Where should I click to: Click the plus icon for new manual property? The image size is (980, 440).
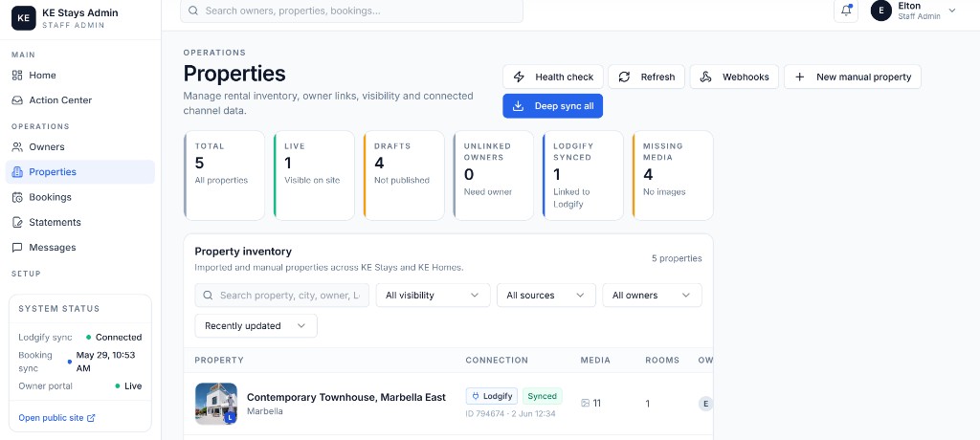(799, 77)
